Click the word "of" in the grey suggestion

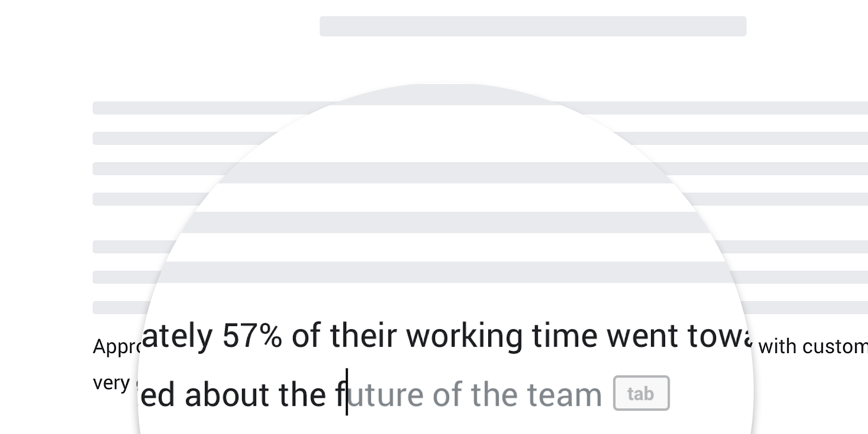(x=446, y=394)
